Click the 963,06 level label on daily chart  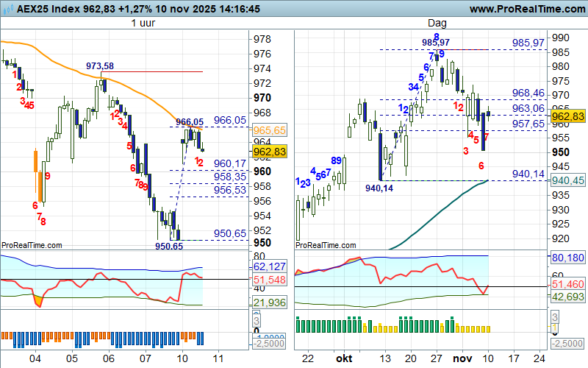[x=528, y=108]
